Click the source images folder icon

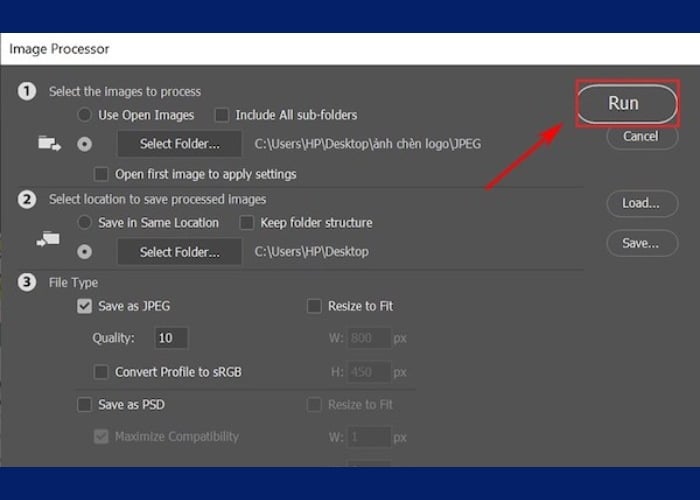click(49, 143)
